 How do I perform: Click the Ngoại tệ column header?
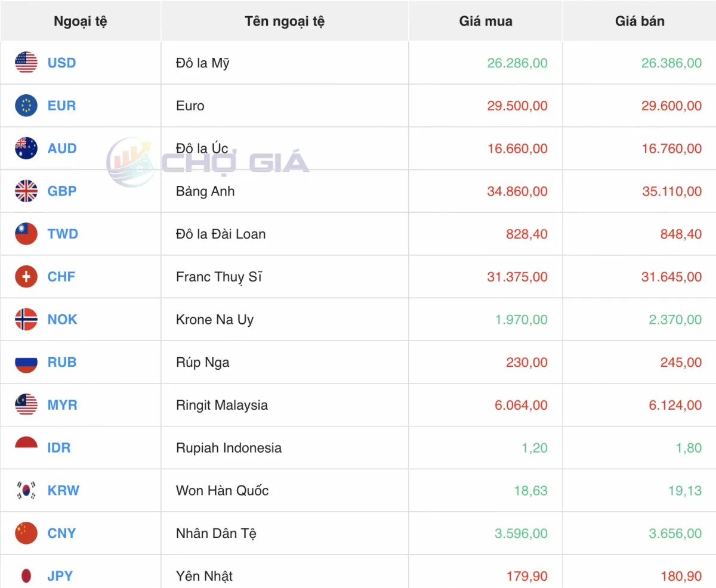[x=80, y=21]
